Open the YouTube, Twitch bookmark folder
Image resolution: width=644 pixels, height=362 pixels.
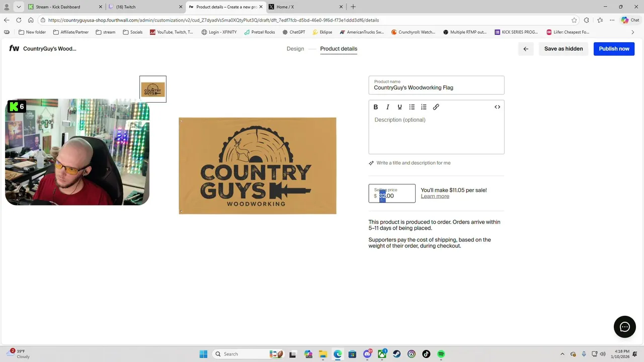click(172, 32)
